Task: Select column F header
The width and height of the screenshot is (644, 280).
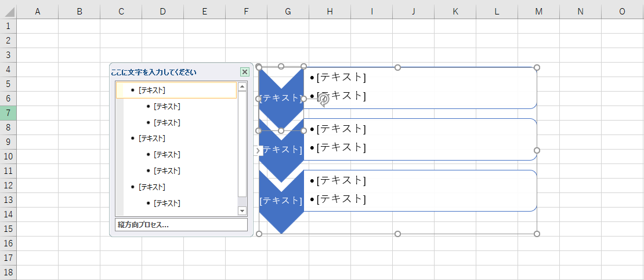Action: (x=246, y=12)
